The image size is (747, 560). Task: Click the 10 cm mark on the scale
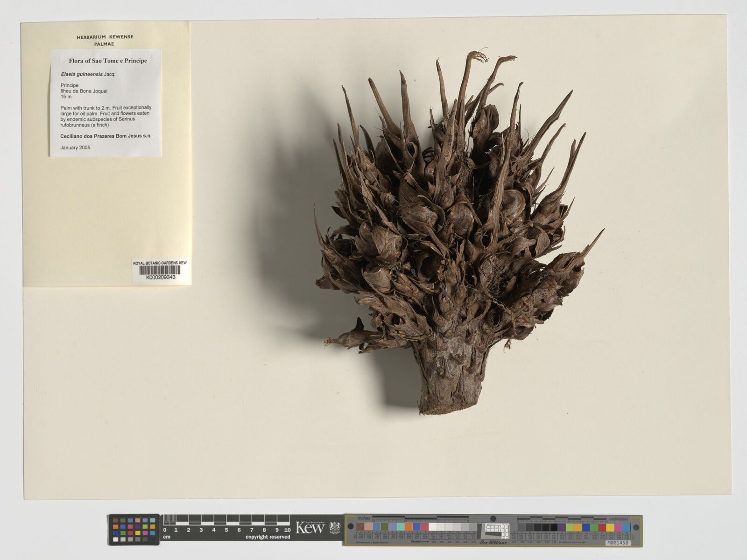[287, 530]
